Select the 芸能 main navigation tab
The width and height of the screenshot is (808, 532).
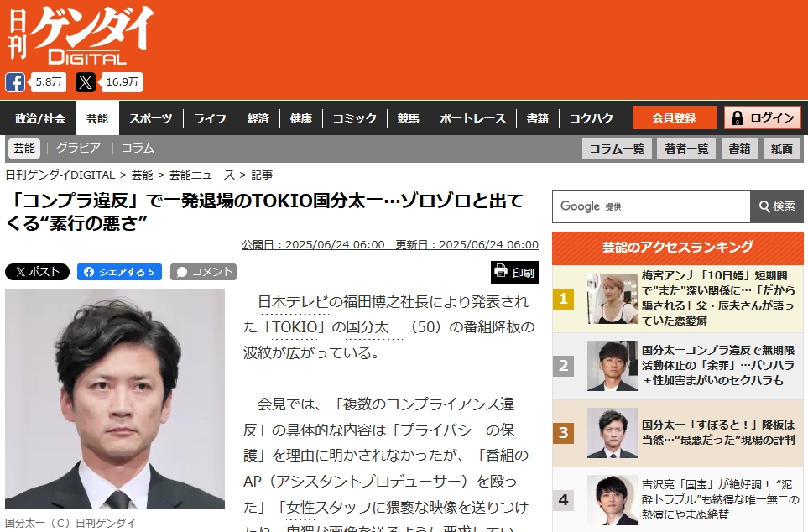pyautogui.click(x=96, y=118)
